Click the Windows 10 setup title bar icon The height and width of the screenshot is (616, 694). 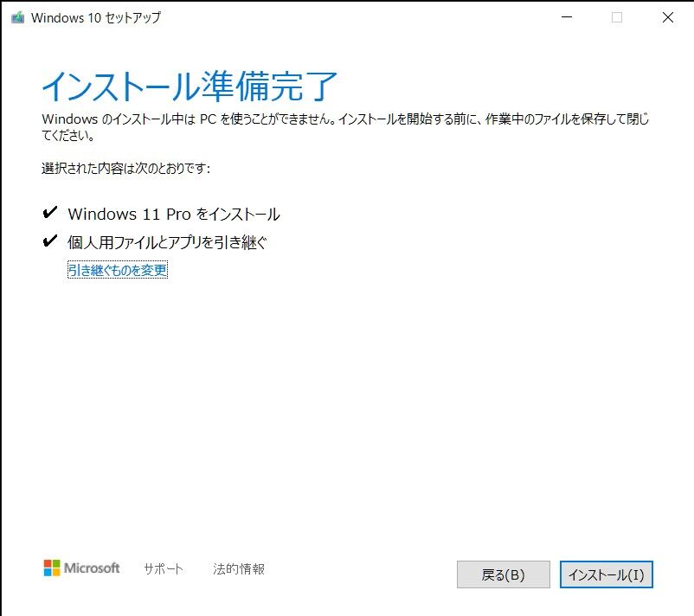17,17
